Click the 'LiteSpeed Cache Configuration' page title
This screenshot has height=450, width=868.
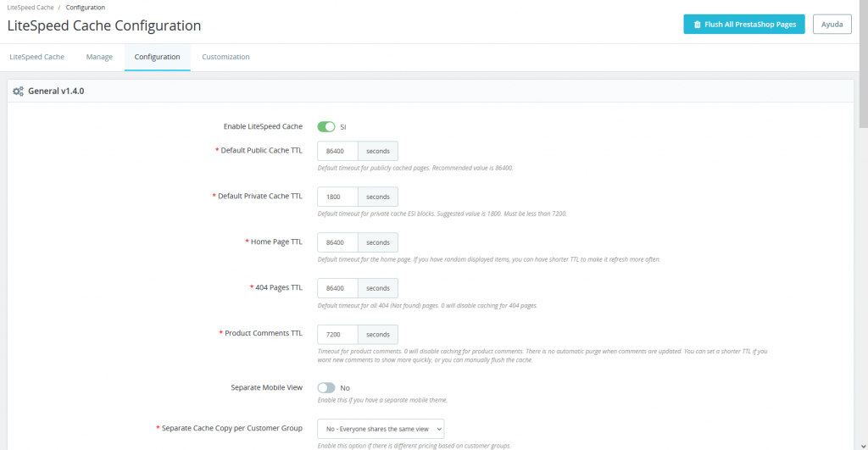pyautogui.click(x=104, y=25)
